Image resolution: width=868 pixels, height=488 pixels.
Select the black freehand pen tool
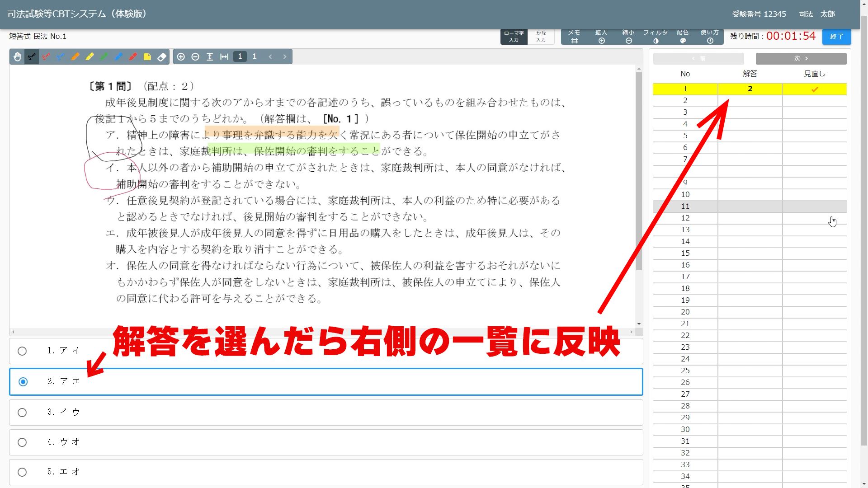[x=32, y=56]
